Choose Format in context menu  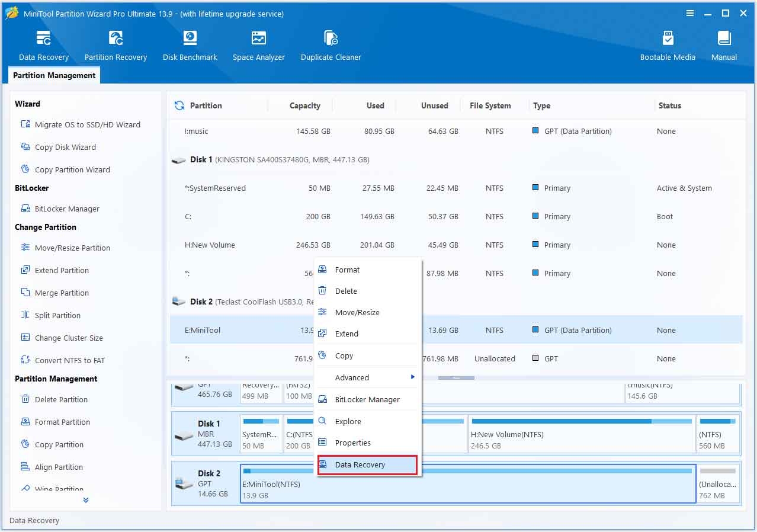[x=367, y=270]
